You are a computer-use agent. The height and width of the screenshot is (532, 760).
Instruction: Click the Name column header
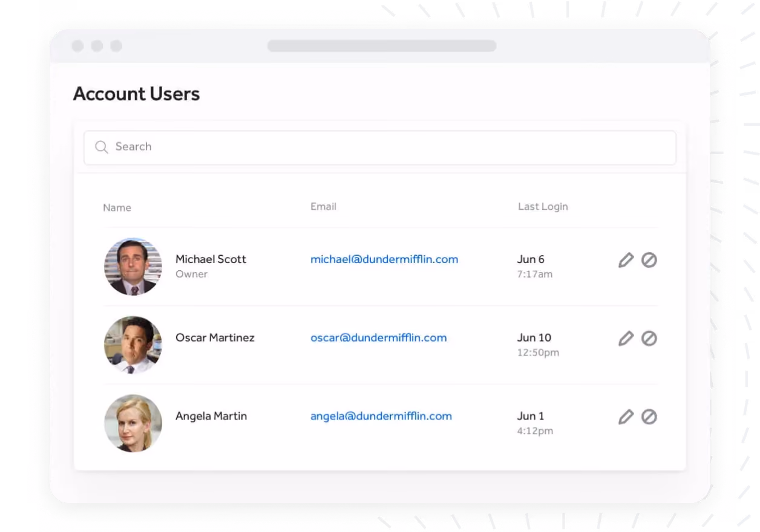117,207
